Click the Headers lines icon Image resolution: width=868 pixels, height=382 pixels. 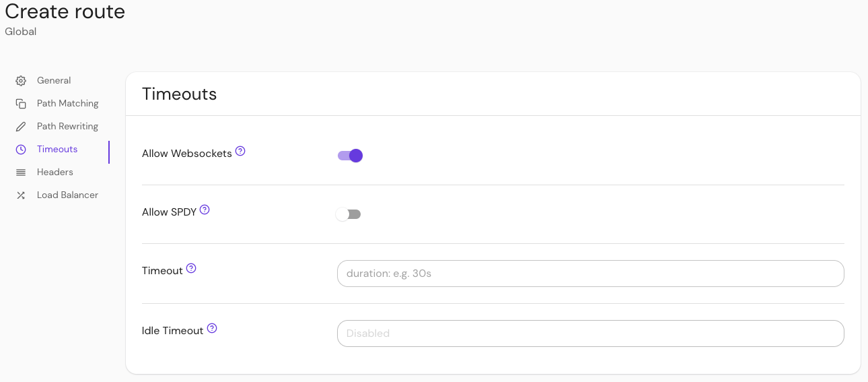[x=21, y=172]
